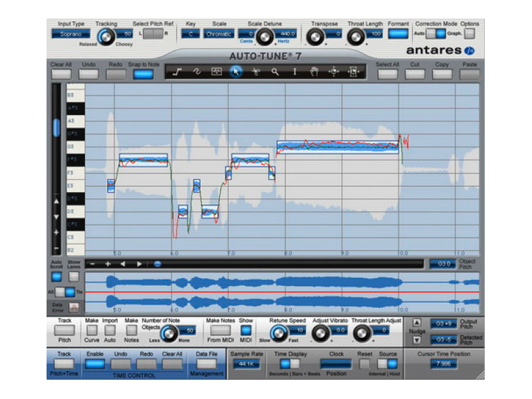Switch Time Display Seconds or Bars+Beats
This screenshot has height=399, width=532.
click(x=290, y=364)
